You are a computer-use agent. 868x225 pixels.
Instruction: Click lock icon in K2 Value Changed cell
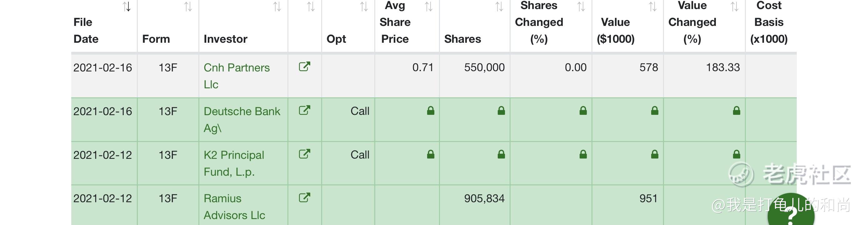click(x=736, y=154)
